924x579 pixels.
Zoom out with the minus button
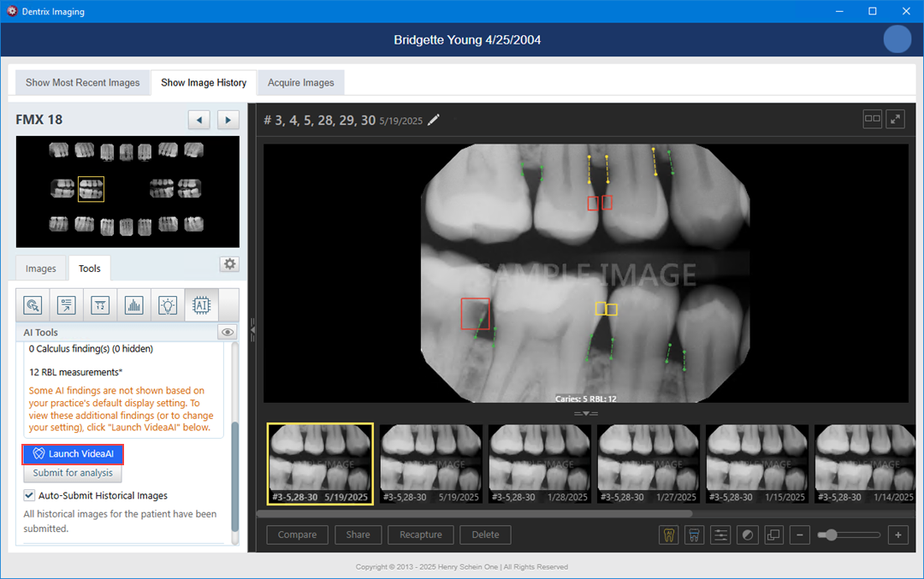tap(800, 535)
